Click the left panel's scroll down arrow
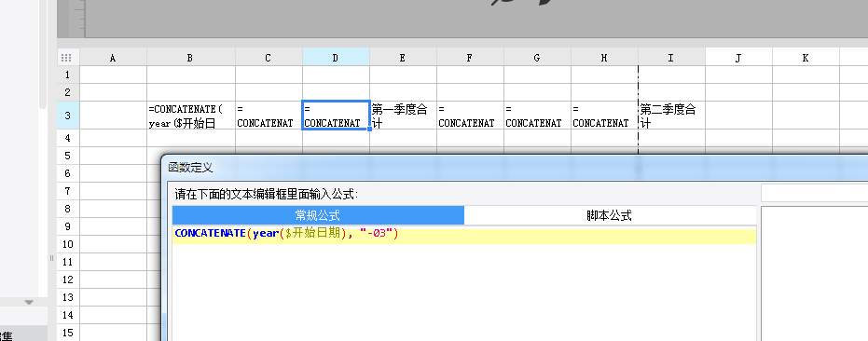The image size is (868, 341). (x=29, y=302)
